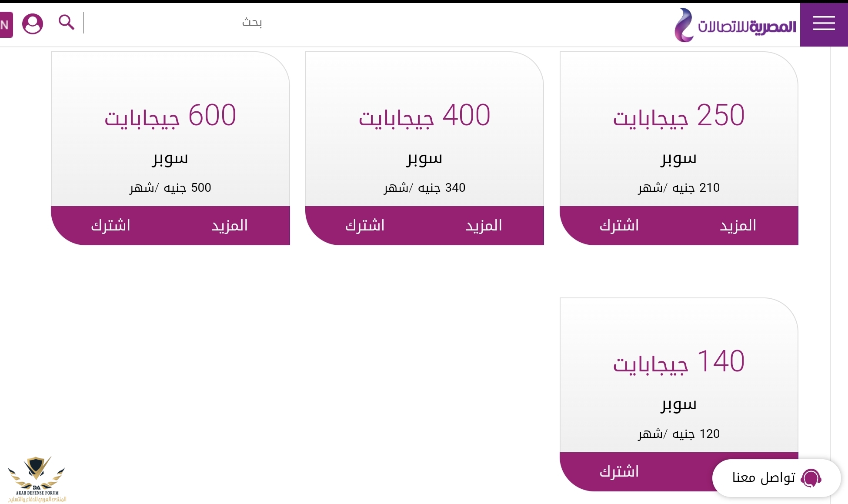This screenshot has height=504, width=848.
Task: Select the 250 GB Super plan card
Action: 679,130
